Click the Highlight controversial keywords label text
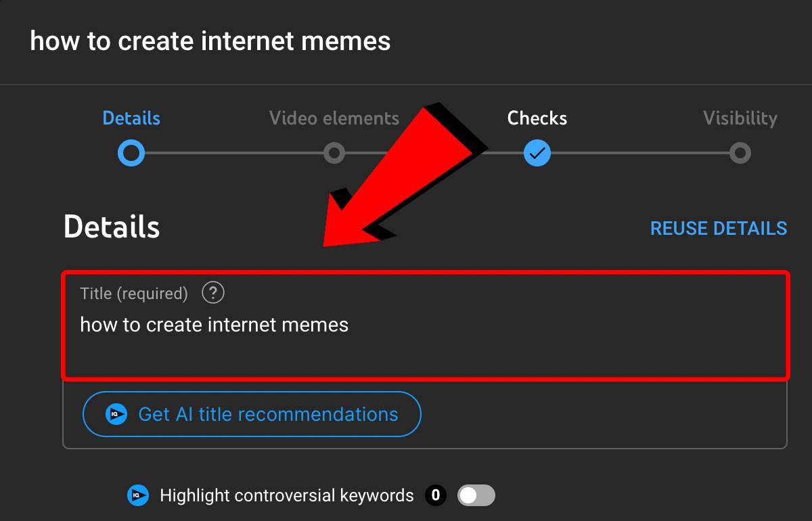 click(287, 496)
